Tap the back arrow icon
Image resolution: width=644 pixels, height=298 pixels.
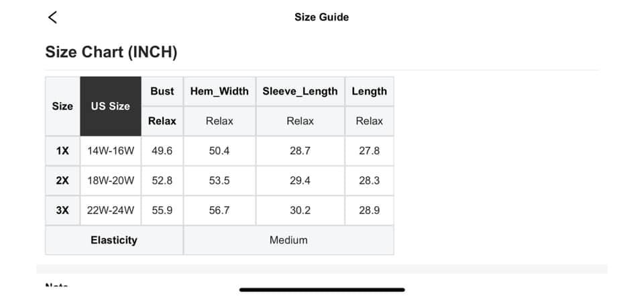coord(52,17)
